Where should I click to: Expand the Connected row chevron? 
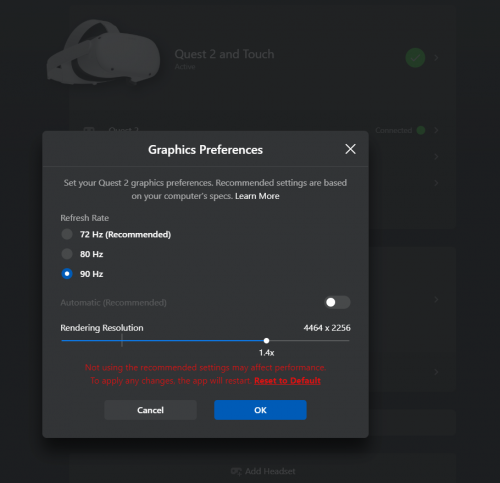point(436,130)
